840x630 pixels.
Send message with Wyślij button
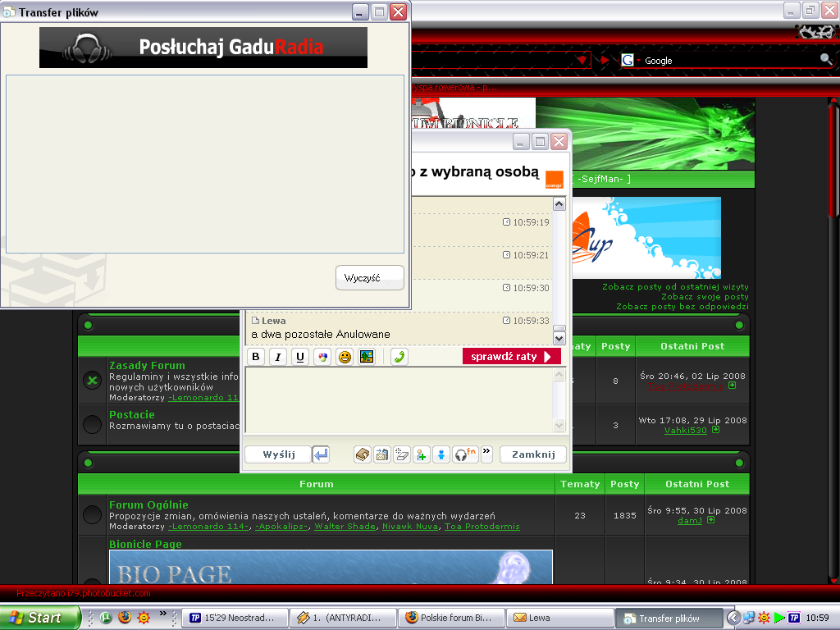point(279,454)
